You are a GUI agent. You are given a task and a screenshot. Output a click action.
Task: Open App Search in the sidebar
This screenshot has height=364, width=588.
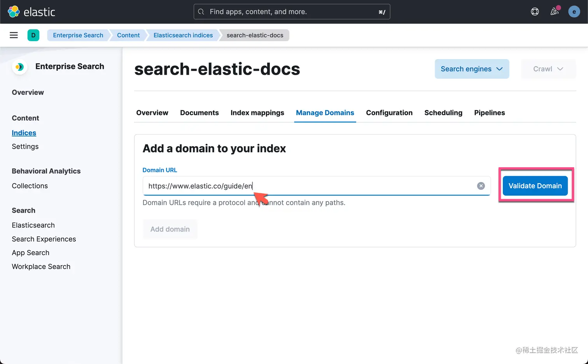point(31,253)
